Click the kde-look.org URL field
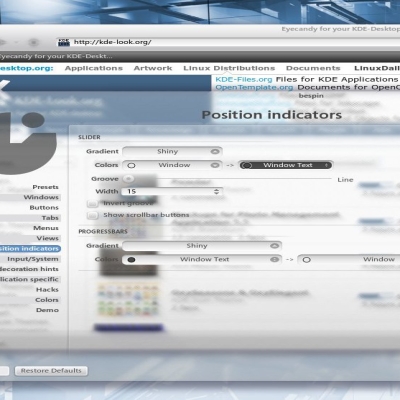The height and width of the screenshot is (400, 400). (x=230, y=42)
